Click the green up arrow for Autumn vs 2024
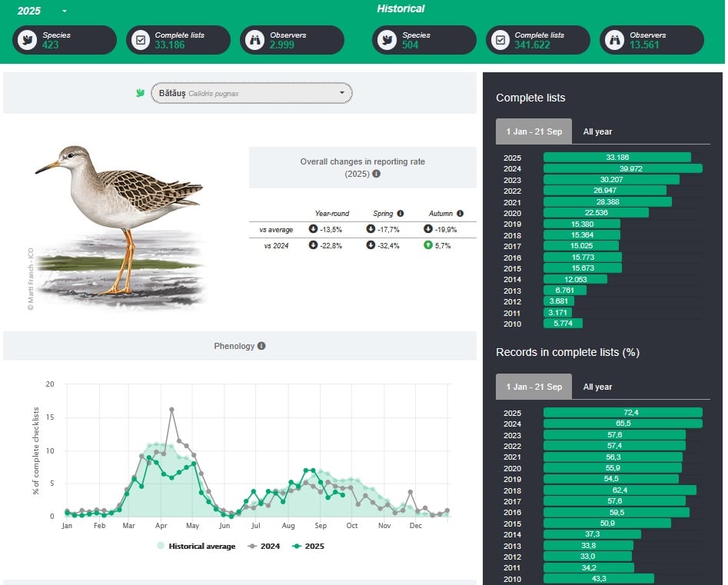The image size is (728, 585). 427,245
